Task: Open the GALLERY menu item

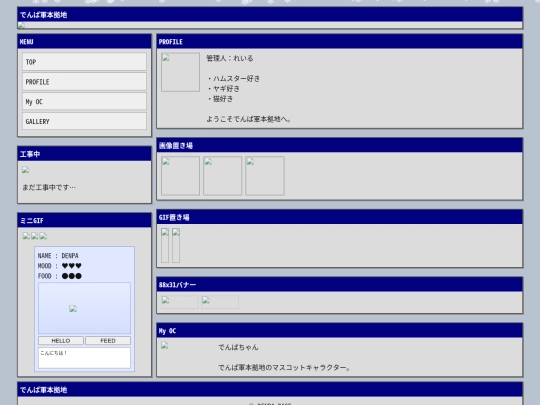Action: pyautogui.click(x=84, y=121)
